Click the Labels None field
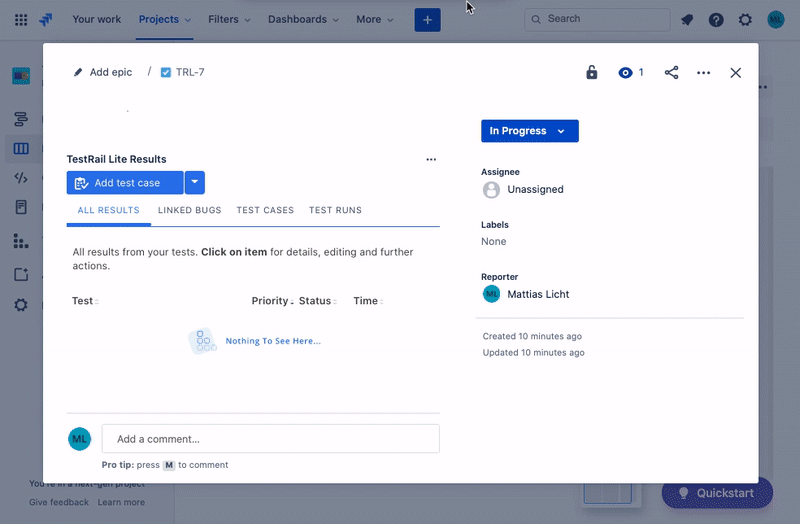 (x=493, y=241)
